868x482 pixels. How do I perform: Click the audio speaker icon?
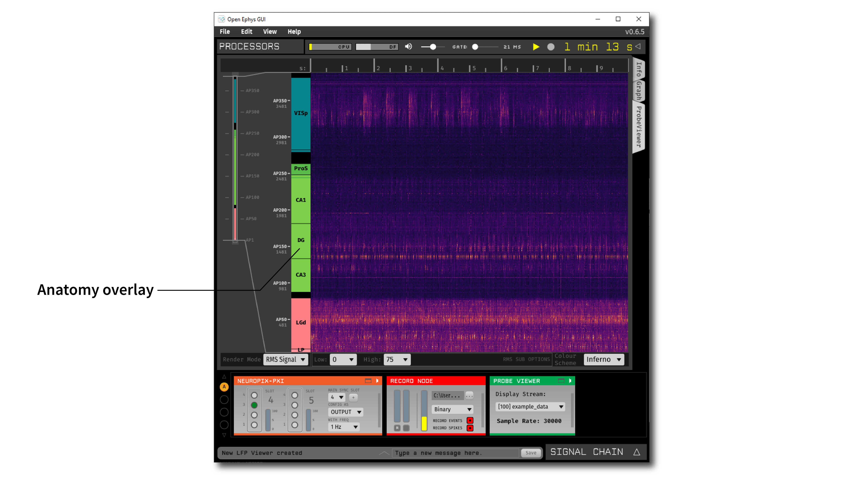(408, 46)
